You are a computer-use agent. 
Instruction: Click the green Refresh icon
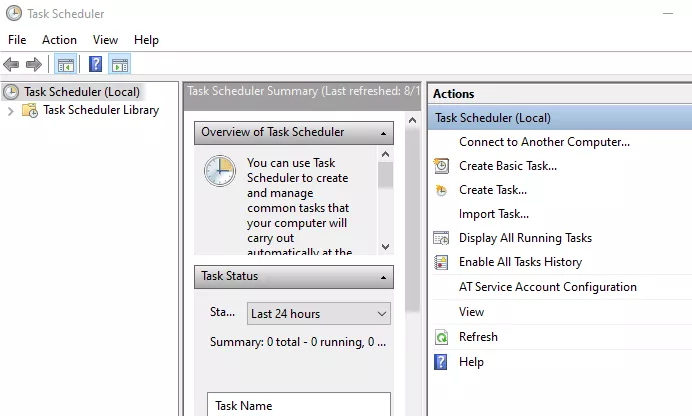[441, 337]
